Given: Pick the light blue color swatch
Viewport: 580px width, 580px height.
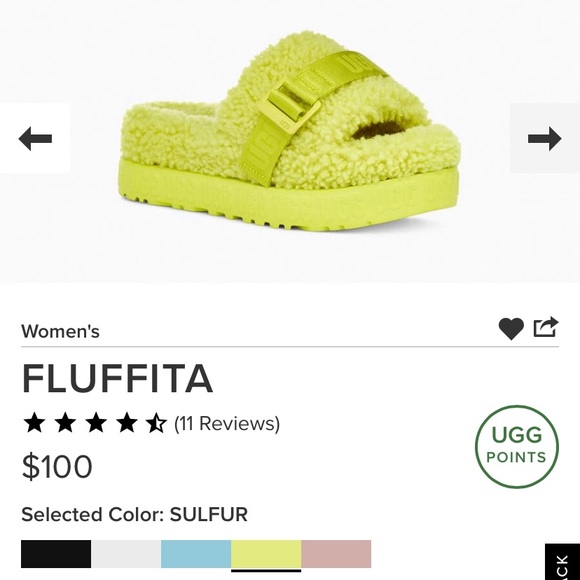Looking at the screenshot, I should tap(196, 554).
